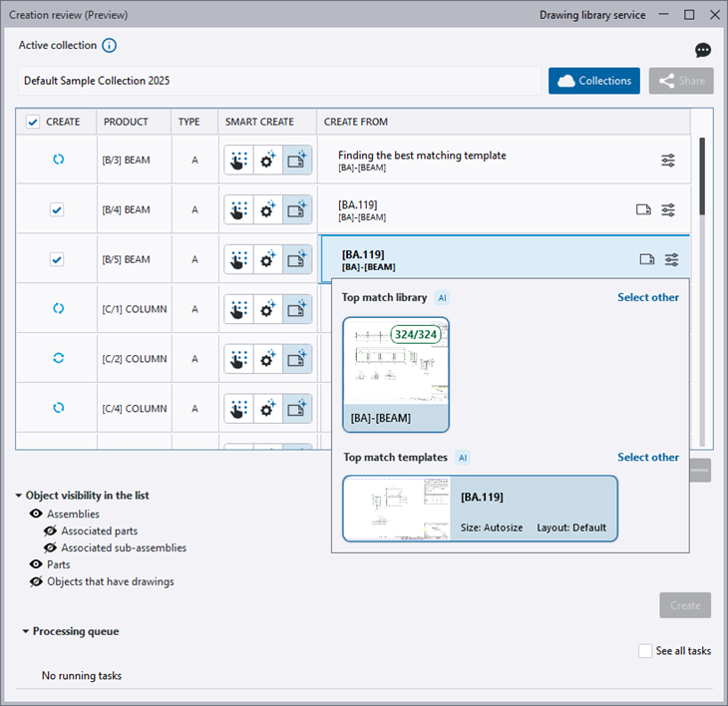
Task: Select the BA.119 top match template thumbnail
Action: pos(480,509)
